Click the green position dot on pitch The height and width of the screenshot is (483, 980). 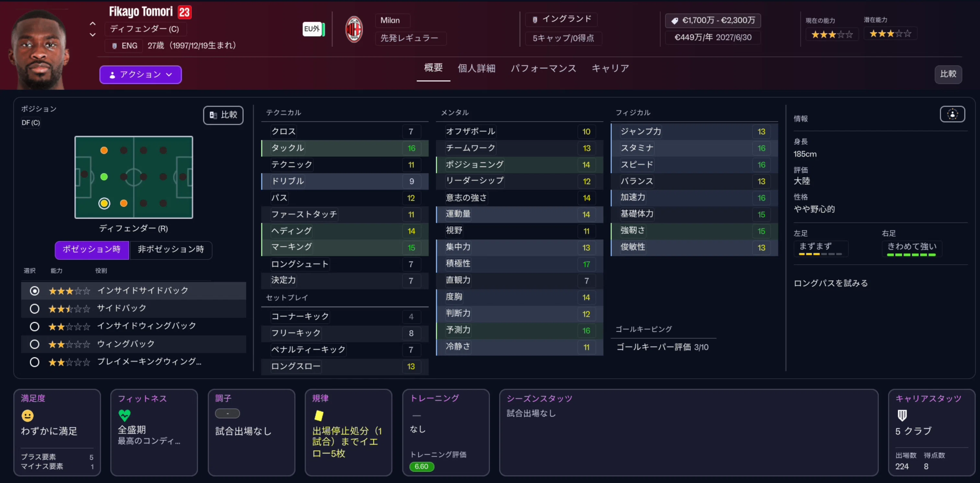(104, 177)
